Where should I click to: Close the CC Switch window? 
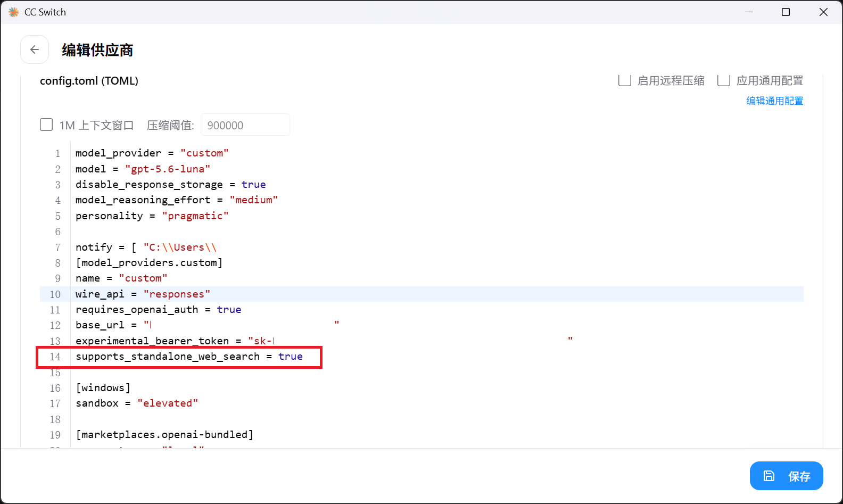point(823,12)
